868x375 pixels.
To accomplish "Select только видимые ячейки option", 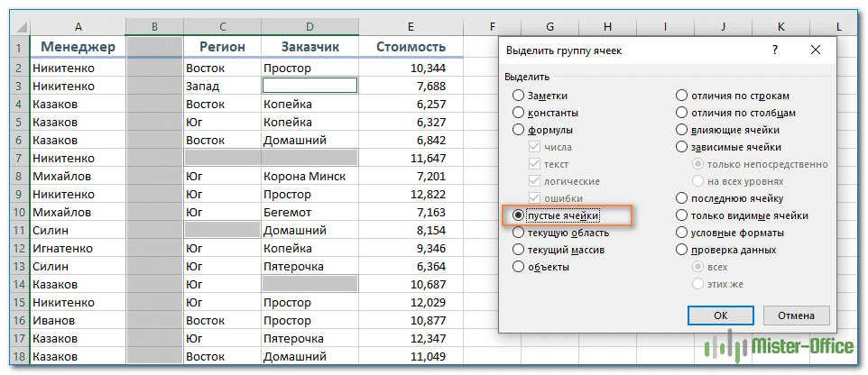I will click(x=683, y=215).
